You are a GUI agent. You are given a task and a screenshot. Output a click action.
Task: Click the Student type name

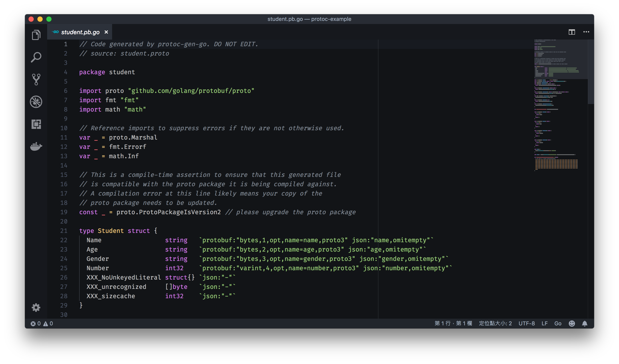coord(111,231)
